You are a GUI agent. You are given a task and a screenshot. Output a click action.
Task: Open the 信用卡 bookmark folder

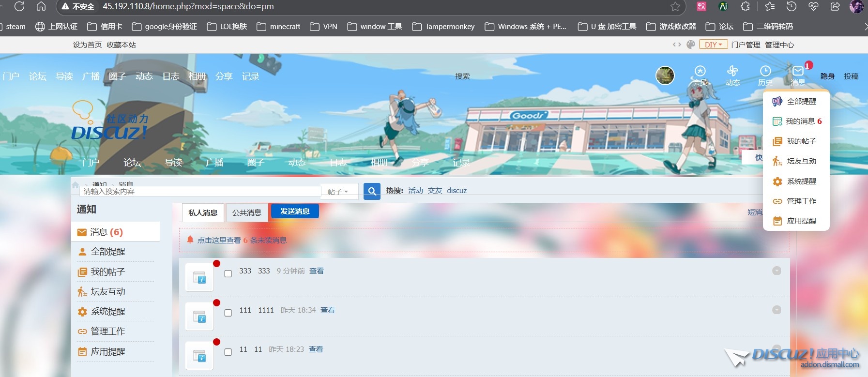[105, 27]
